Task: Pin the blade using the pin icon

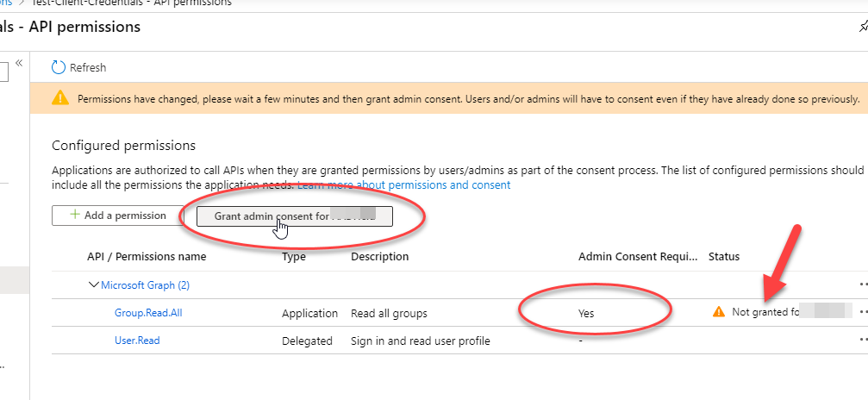Action: tap(863, 26)
